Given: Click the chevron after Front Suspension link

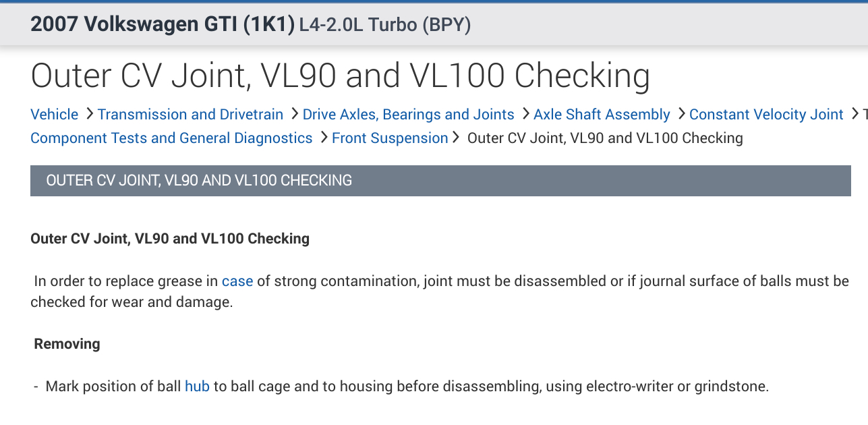Looking at the screenshot, I should click(x=456, y=138).
